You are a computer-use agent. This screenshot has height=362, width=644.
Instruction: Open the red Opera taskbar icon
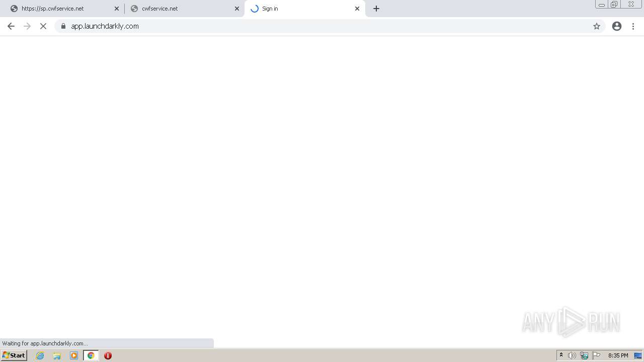coord(108,355)
